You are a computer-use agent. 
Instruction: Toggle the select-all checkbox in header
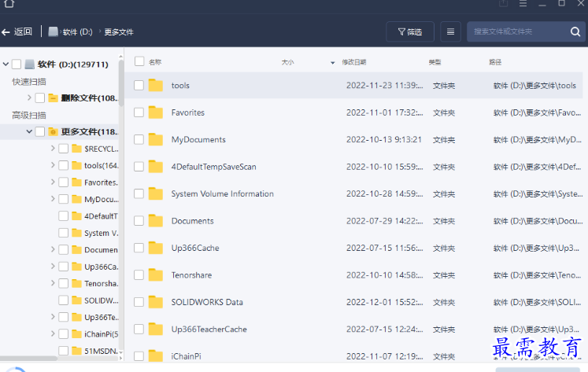(139, 61)
